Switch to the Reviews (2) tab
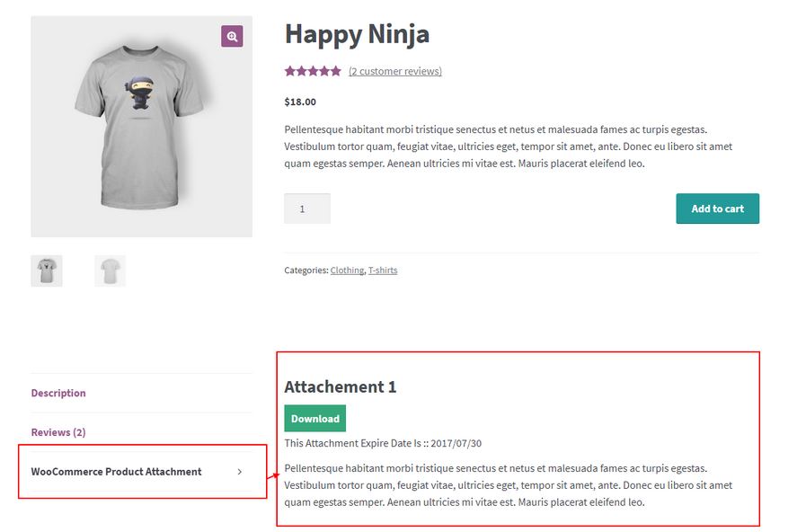806x532 pixels. click(x=58, y=432)
